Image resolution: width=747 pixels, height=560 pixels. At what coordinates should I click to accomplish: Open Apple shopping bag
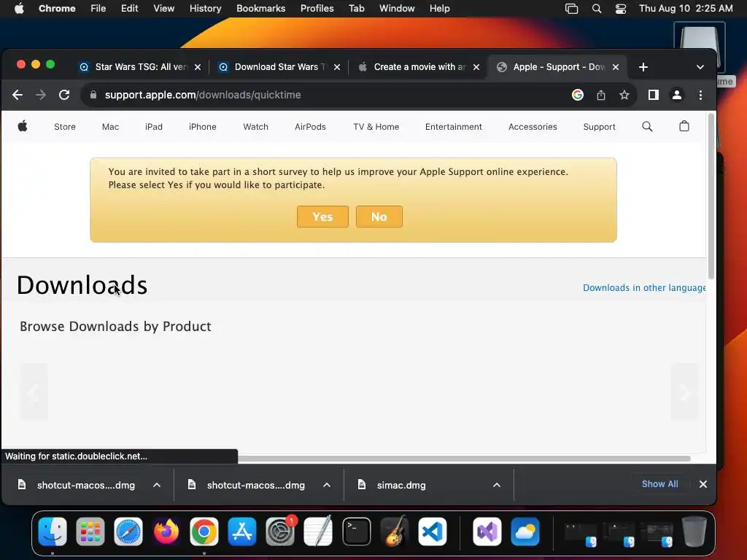[x=684, y=126]
